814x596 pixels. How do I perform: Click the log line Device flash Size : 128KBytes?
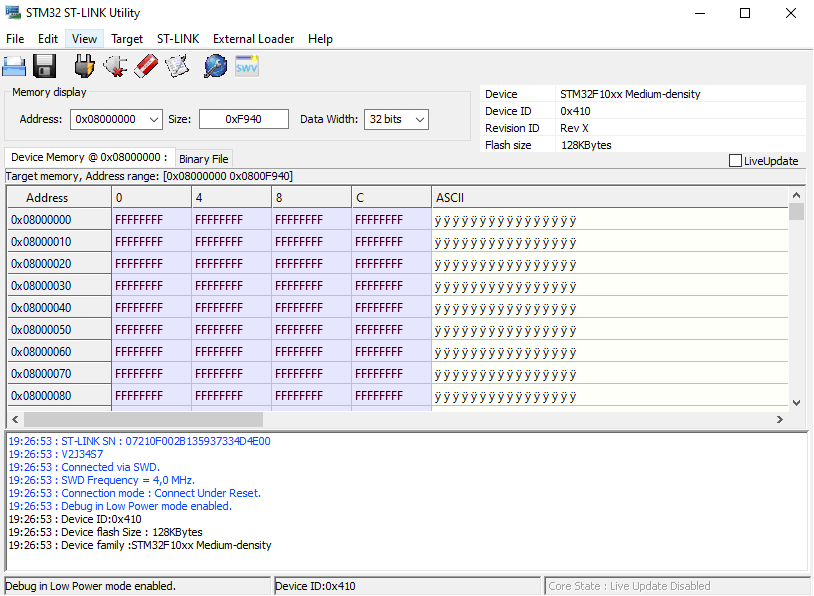click(x=105, y=532)
